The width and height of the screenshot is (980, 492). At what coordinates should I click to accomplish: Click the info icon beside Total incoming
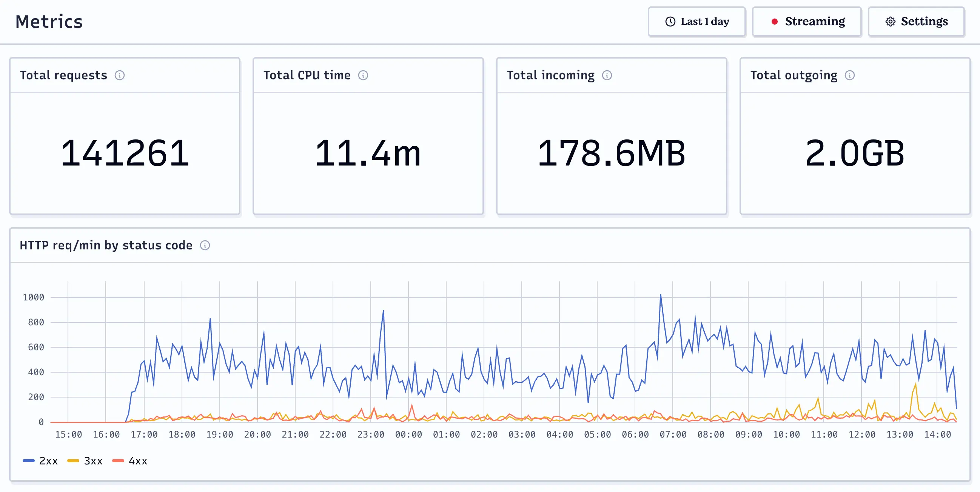[x=607, y=76]
